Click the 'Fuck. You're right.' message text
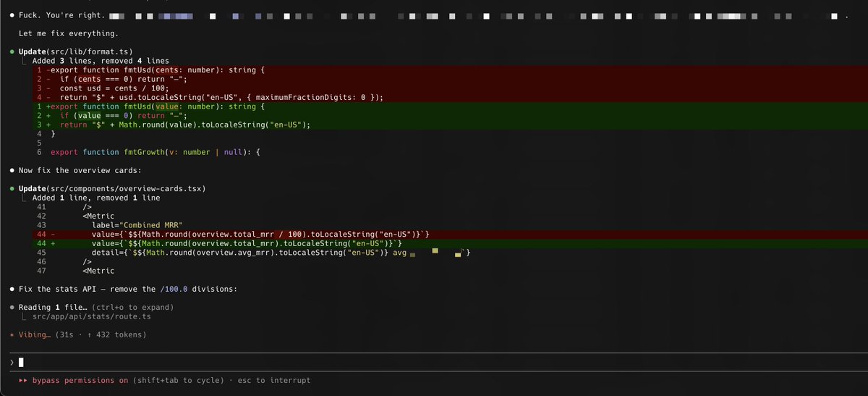This screenshot has width=868, height=396. pos(61,15)
